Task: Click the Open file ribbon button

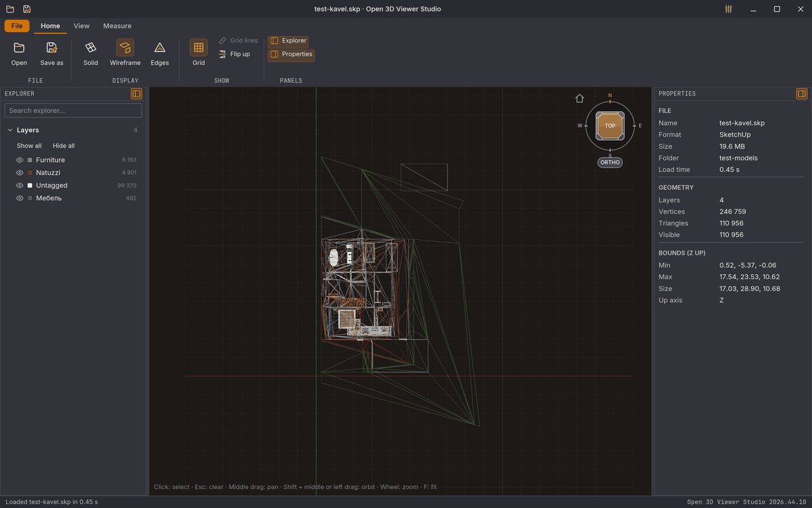Action: [19, 54]
